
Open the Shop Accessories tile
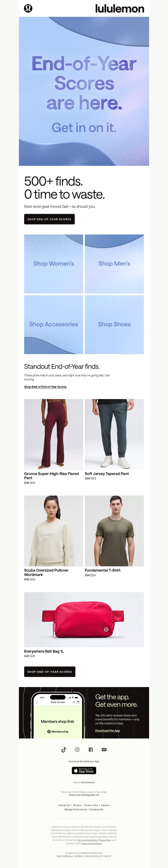click(54, 325)
